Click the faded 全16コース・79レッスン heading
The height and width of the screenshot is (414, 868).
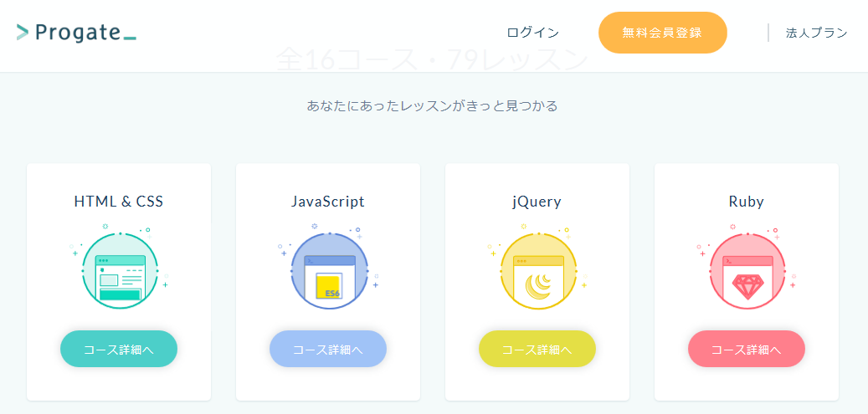432,59
